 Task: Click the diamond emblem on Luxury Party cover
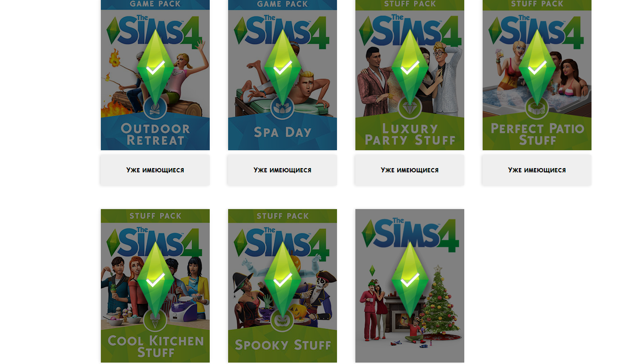(x=410, y=109)
